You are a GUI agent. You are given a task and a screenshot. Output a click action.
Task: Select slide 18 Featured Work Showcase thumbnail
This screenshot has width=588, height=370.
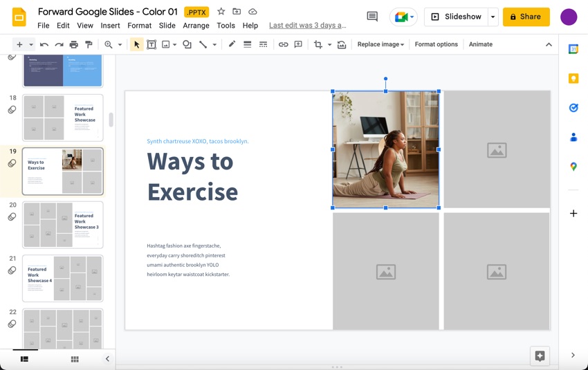click(x=63, y=118)
